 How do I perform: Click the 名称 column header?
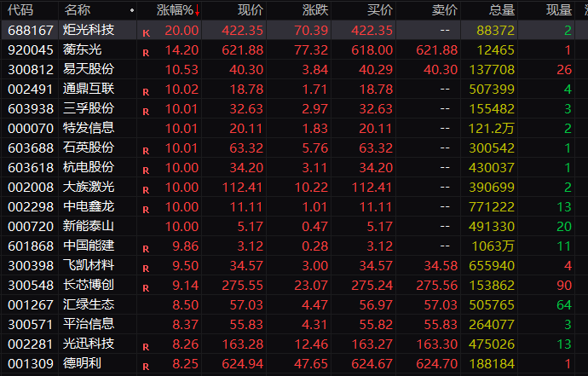pos(78,10)
